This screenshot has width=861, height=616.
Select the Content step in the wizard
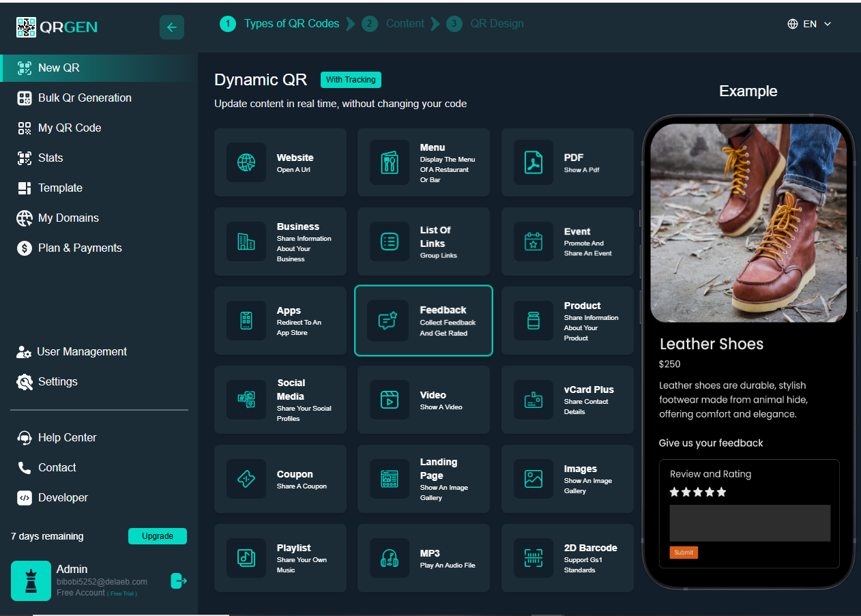click(x=405, y=24)
